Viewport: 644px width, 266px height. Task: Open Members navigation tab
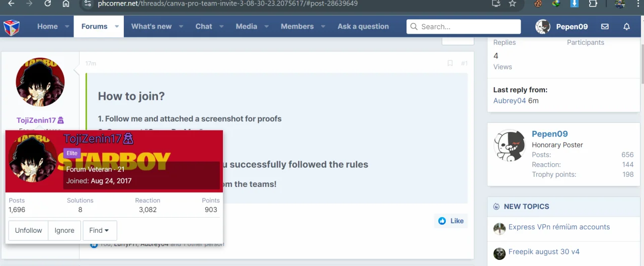point(297,27)
